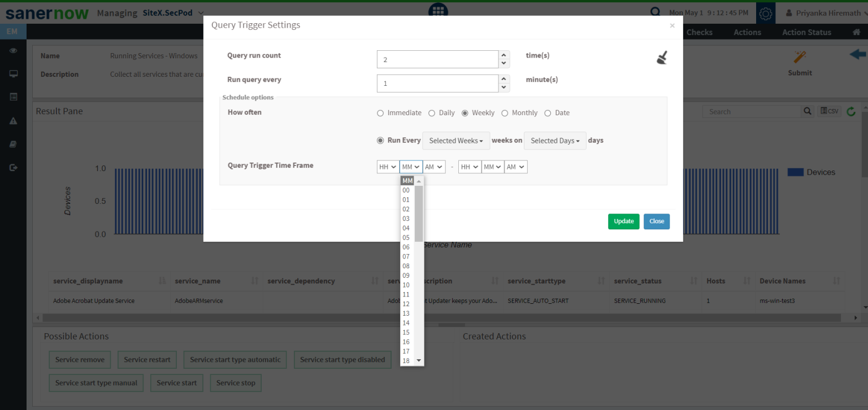Open the start HH hour dropdown
This screenshot has height=410, width=868.
click(x=388, y=167)
